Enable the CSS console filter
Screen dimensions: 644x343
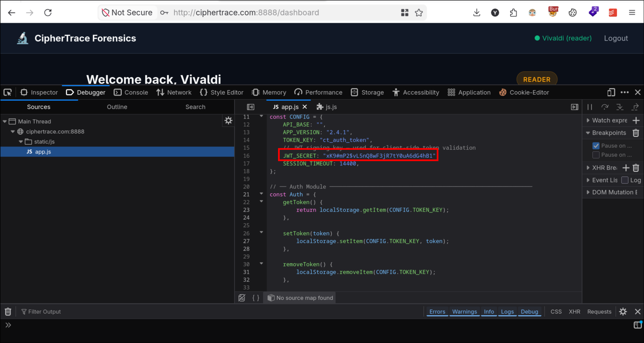556,312
